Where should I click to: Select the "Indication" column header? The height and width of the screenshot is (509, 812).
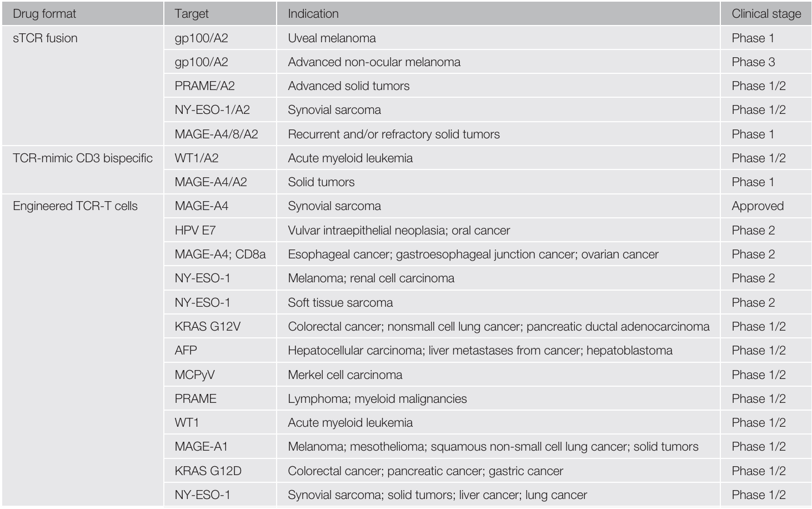pos(313,14)
